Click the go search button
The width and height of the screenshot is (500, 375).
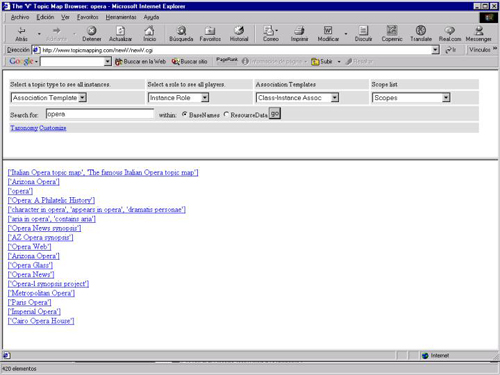pos(275,114)
